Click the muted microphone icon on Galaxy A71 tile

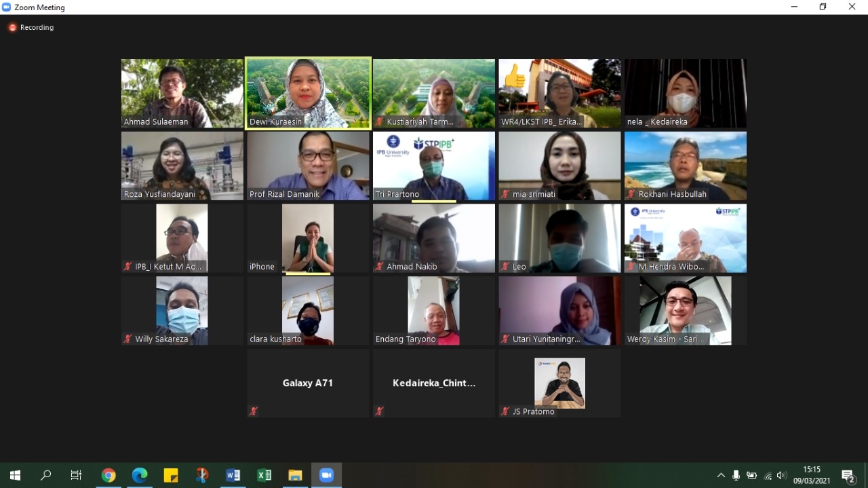tap(254, 411)
